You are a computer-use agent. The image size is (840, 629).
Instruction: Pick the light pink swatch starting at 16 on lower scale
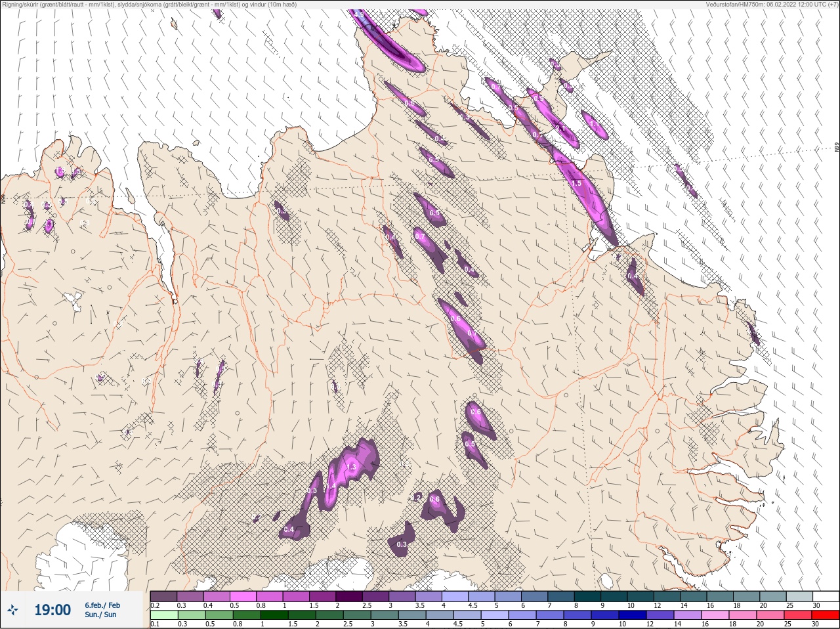click(715, 615)
